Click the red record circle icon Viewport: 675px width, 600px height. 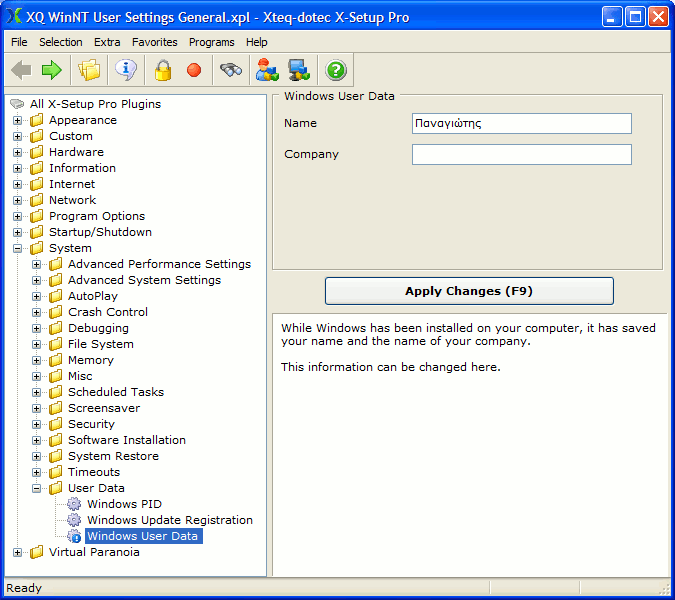[x=194, y=70]
